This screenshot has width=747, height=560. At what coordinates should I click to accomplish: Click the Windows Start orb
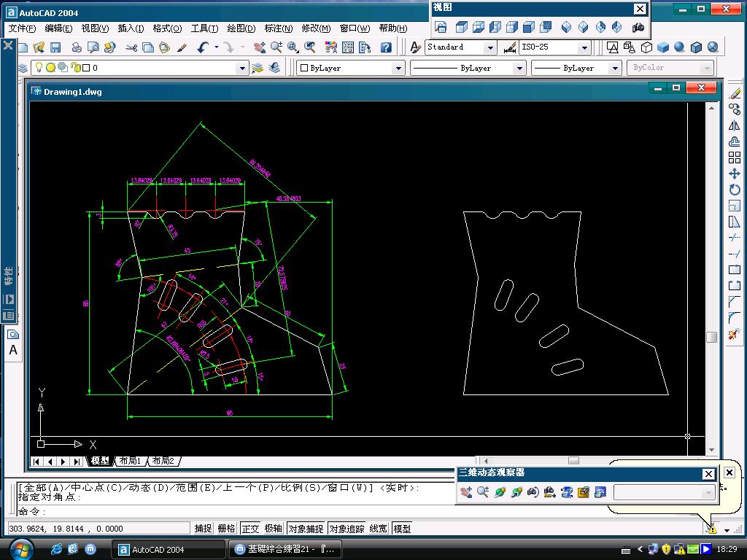pos(21,549)
